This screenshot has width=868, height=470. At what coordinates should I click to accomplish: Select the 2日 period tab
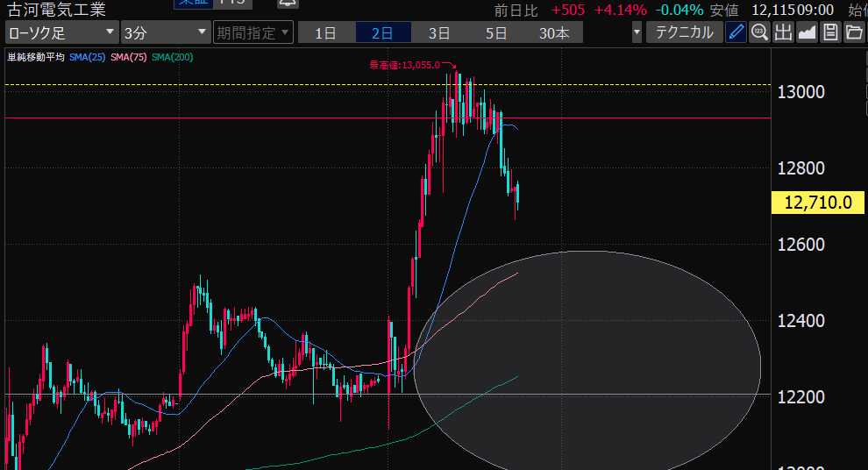coord(382,33)
